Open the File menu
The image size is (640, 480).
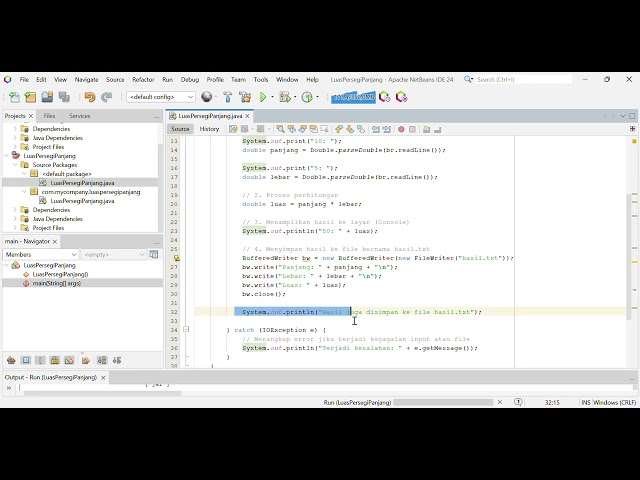coord(24,80)
